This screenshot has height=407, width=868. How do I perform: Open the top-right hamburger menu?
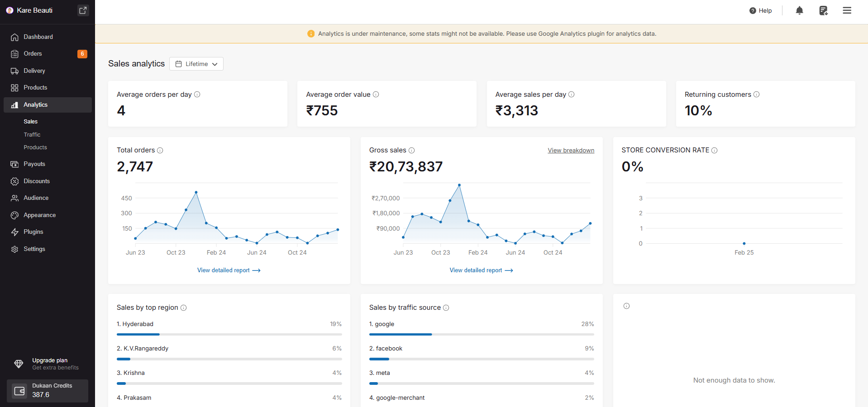tap(847, 10)
